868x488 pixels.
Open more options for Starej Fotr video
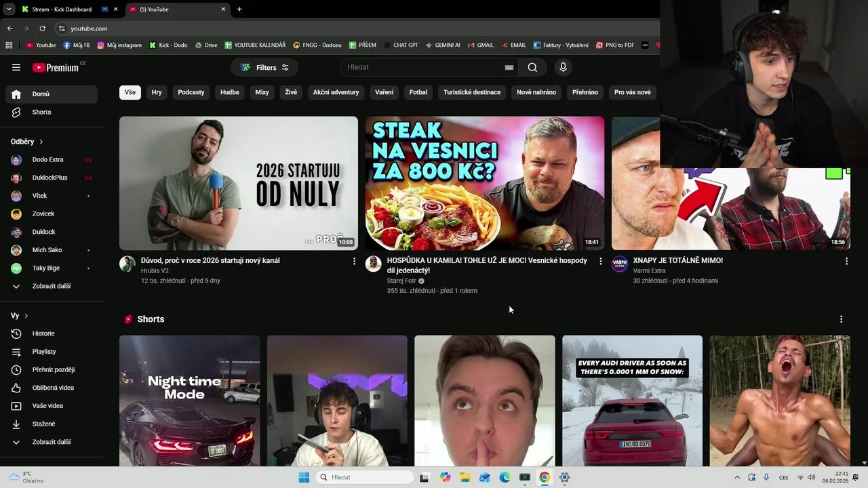(600, 261)
